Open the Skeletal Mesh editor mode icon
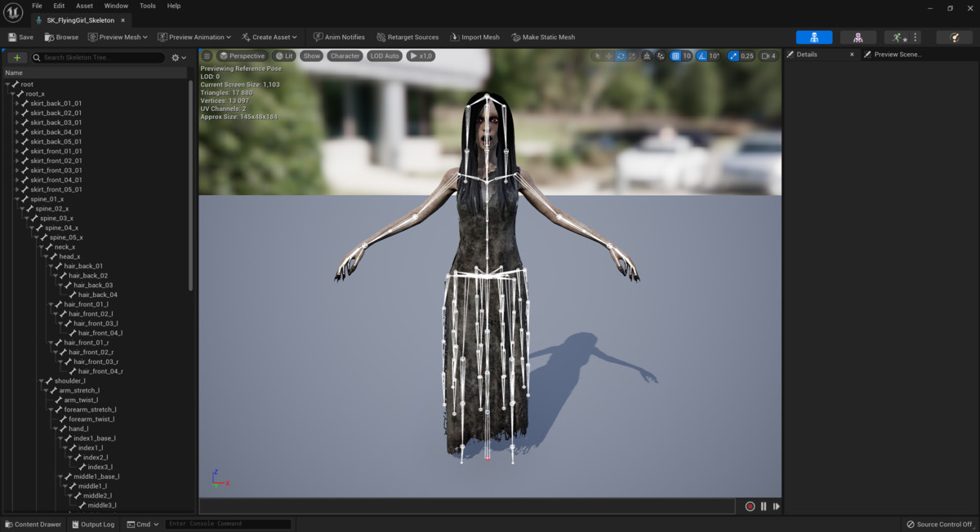 [857, 38]
